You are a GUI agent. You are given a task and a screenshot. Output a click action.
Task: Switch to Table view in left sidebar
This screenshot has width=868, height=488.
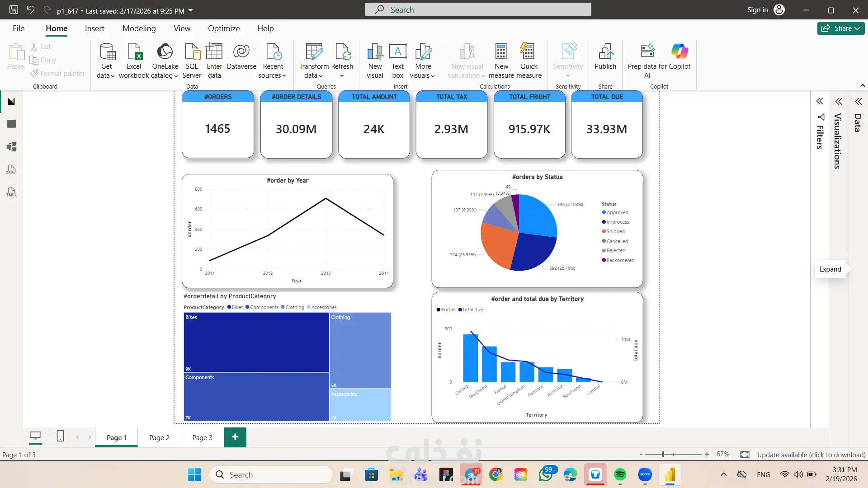point(11,124)
